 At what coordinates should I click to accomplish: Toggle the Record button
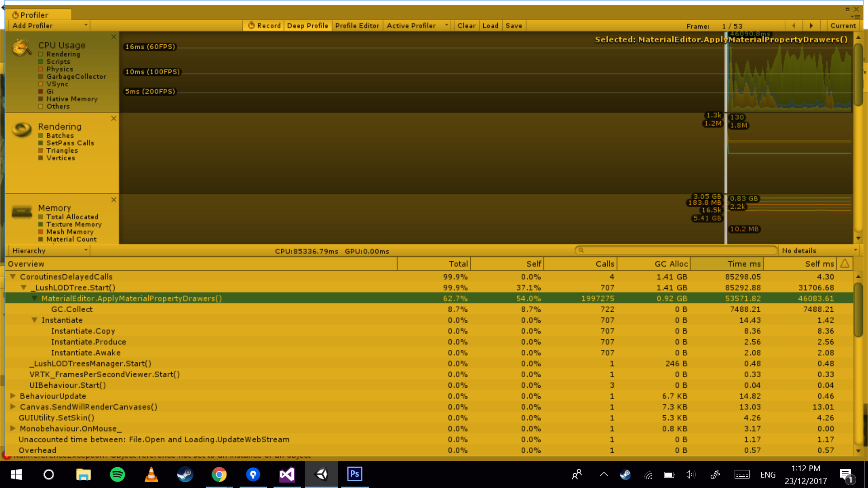point(264,26)
